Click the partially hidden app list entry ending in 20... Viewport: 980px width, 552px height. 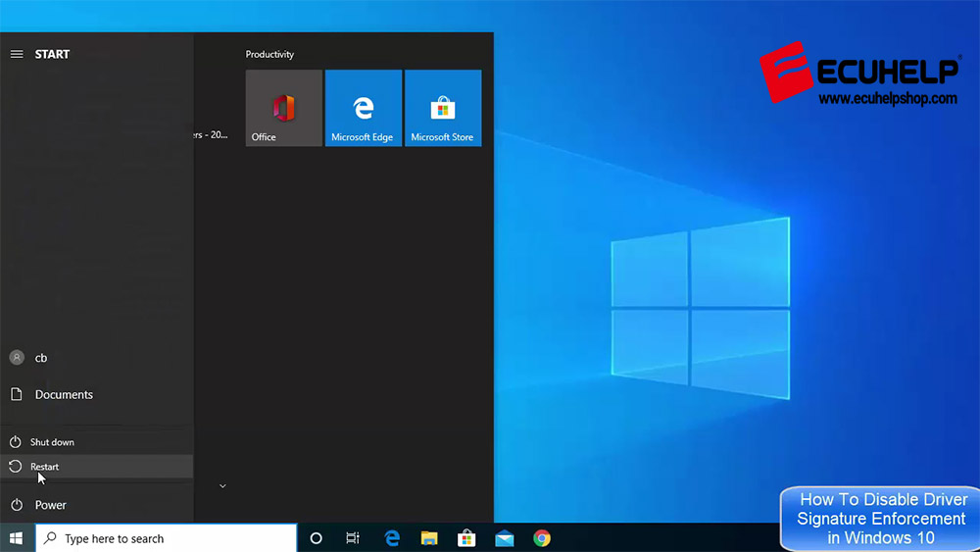point(212,134)
